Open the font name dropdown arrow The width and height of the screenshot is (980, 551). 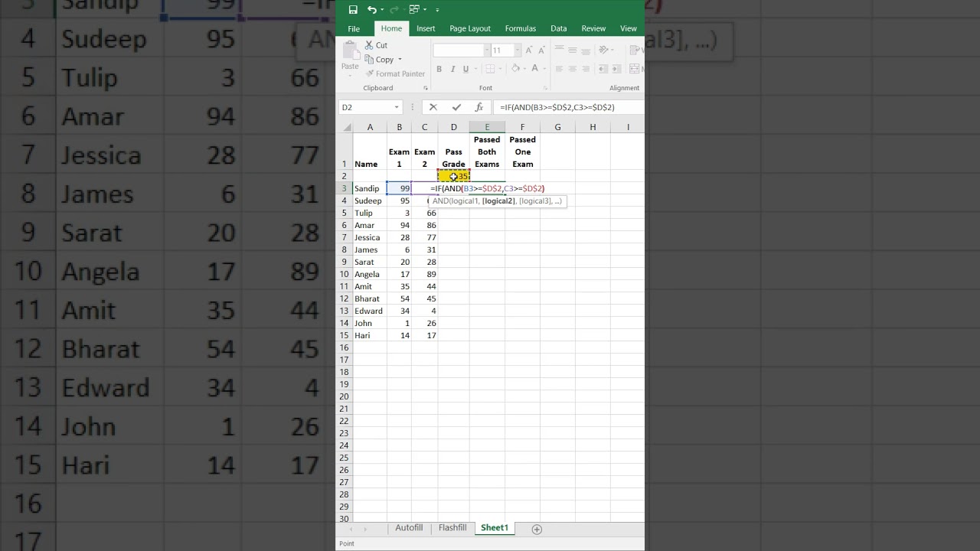487,51
